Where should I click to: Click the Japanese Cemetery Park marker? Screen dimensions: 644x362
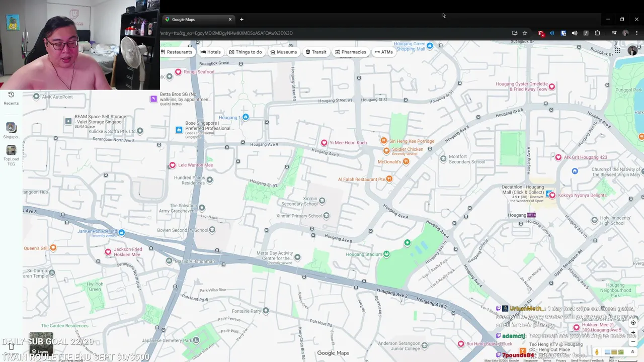[x=196, y=340]
